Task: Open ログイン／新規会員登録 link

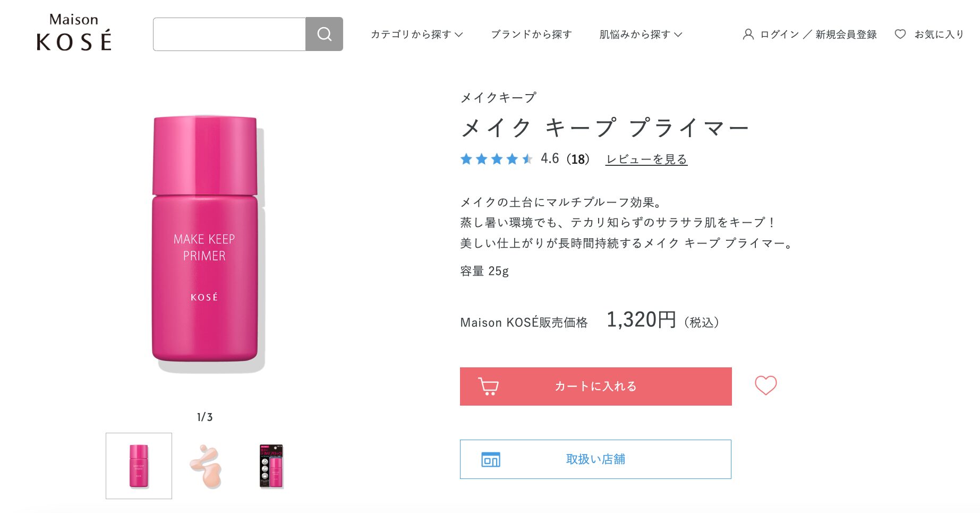Action: tap(818, 35)
